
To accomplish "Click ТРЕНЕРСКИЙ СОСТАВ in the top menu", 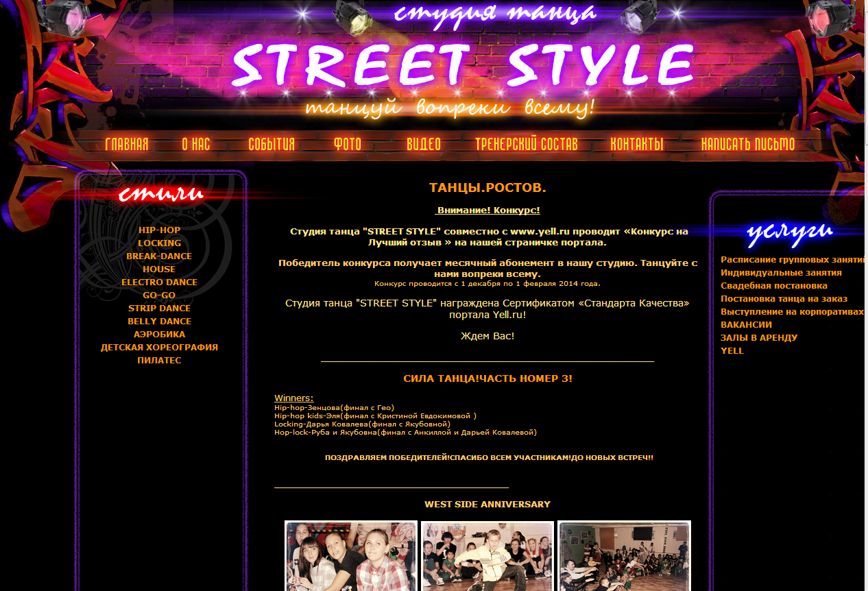I will (527, 144).
